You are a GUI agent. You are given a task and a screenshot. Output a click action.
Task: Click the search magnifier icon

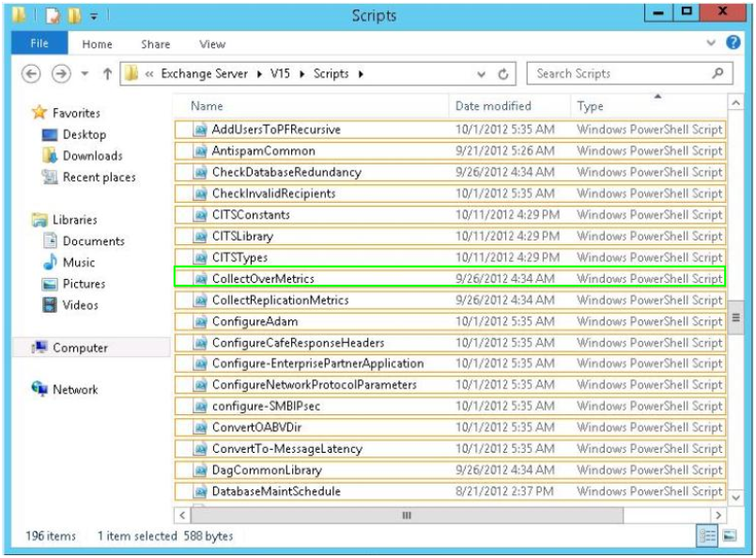(x=717, y=73)
